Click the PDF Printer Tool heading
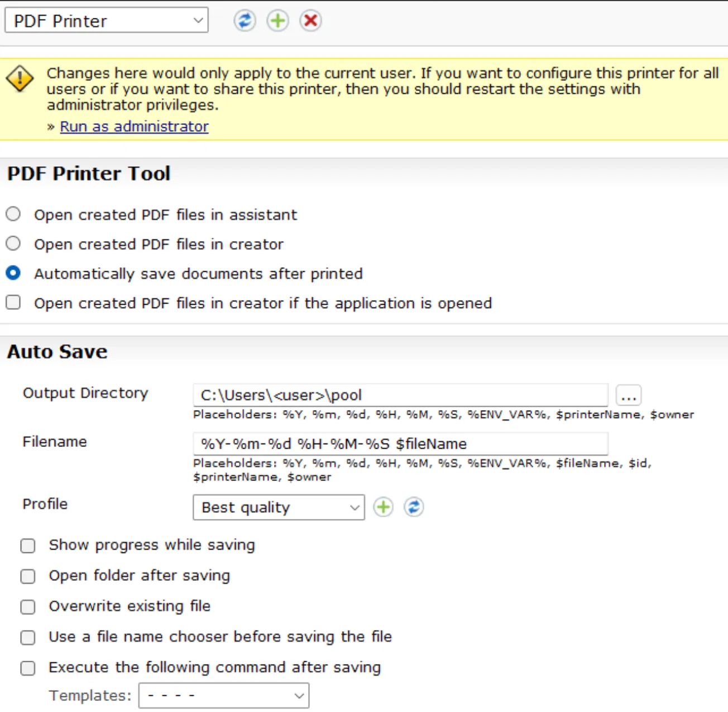The width and height of the screenshot is (728, 712). (89, 174)
